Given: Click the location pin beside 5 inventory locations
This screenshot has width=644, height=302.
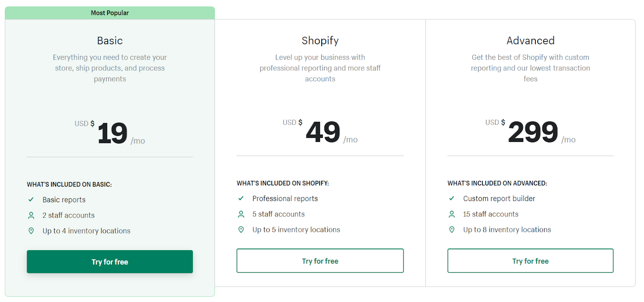Looking at the screenshot, I should tap(241, 230).
